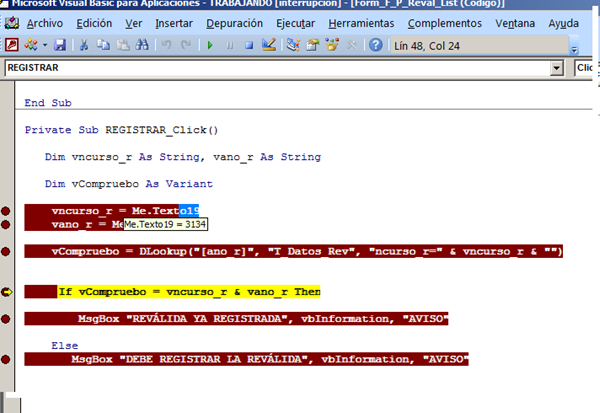The height and width of the screenshot is (413, 600).
Task: Click the 'Dim vCompruebo As Variant' line
Action: (x=129, y=184)
